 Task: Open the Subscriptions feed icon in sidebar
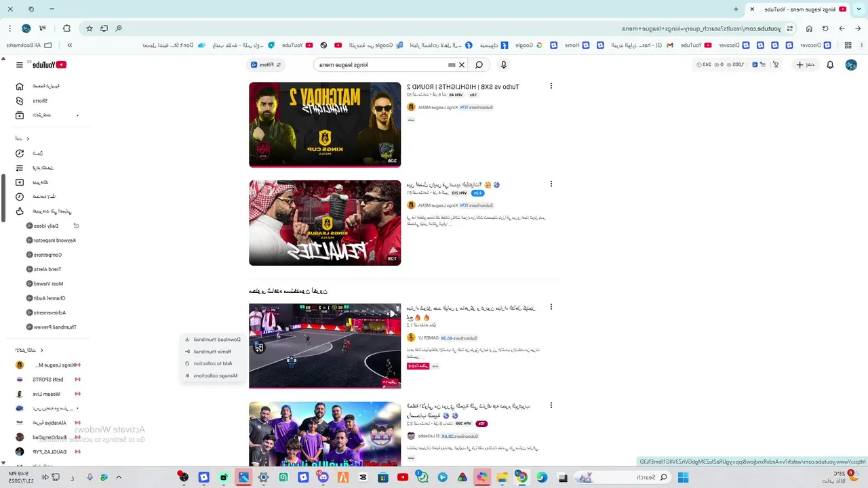[x=20, y=115]
